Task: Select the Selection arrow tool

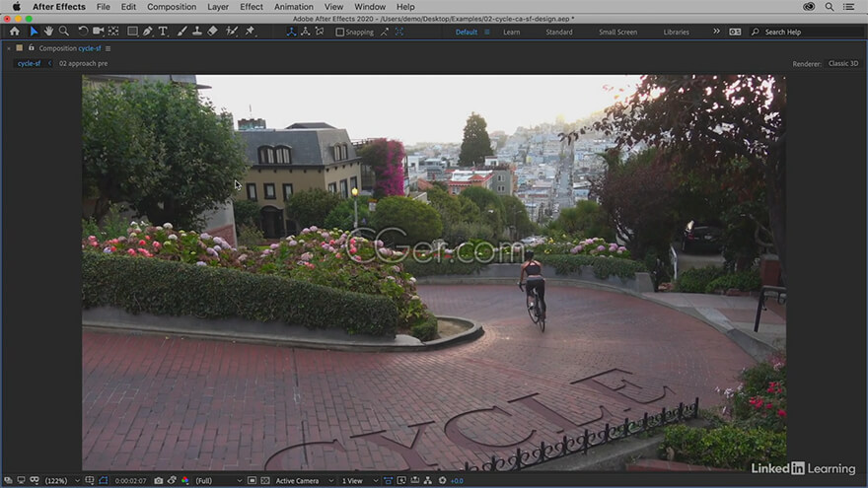Action: tap(34, 32)
